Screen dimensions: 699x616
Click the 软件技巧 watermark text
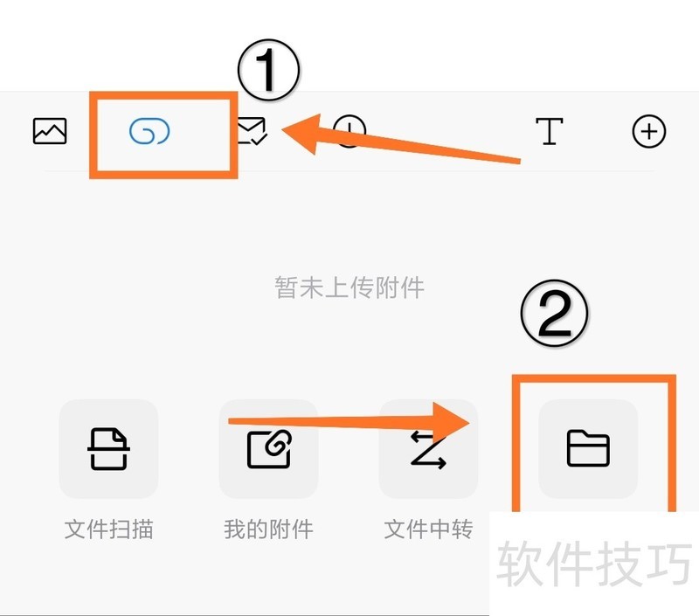[x=594, y=564]
